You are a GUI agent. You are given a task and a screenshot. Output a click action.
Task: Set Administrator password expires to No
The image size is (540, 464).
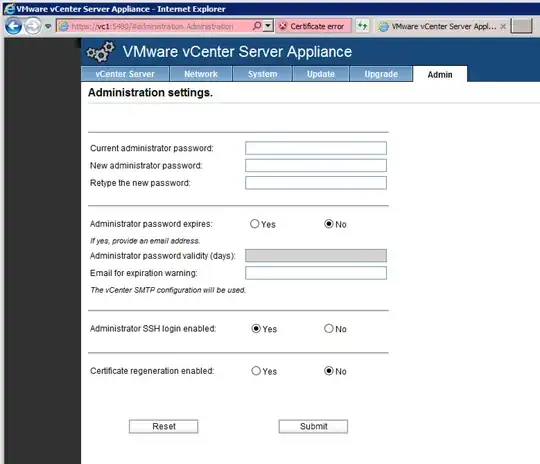(329, 224)
